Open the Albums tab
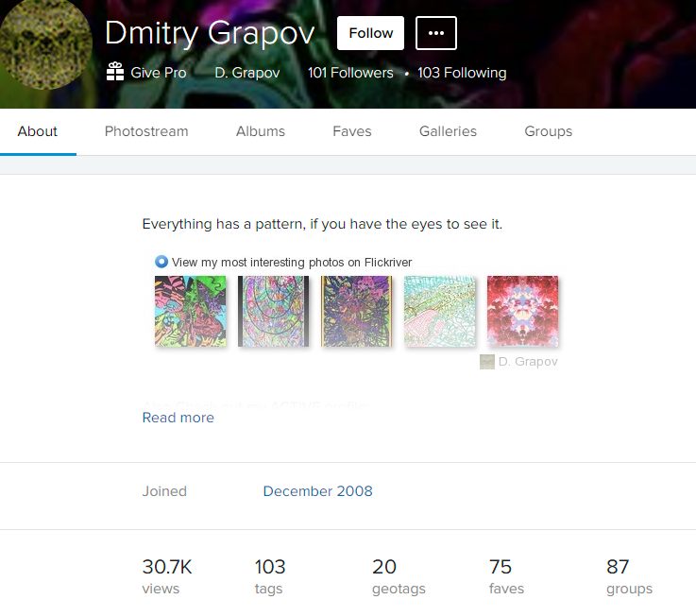Image resolution: width=696 pixels, height=616 pixels. tap(261, 131)
